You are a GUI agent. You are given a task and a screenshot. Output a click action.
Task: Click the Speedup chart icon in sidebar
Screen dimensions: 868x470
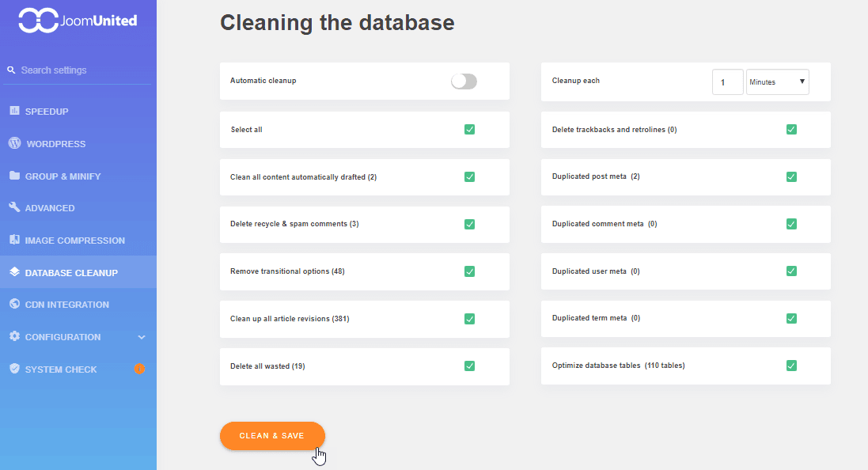[x=14, y=111]
